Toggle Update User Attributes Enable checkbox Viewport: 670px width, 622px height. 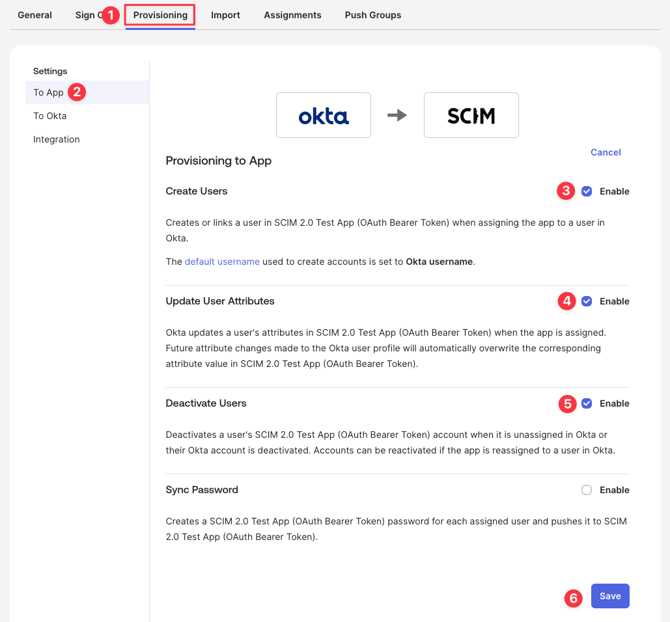(587, 301)
